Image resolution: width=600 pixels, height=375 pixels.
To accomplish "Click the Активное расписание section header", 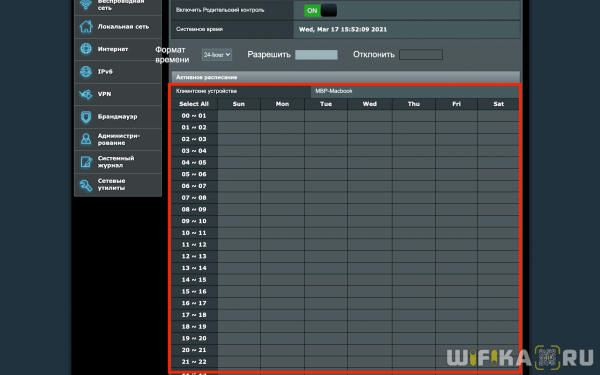I will pyautogui.click(x=346, y=77).
